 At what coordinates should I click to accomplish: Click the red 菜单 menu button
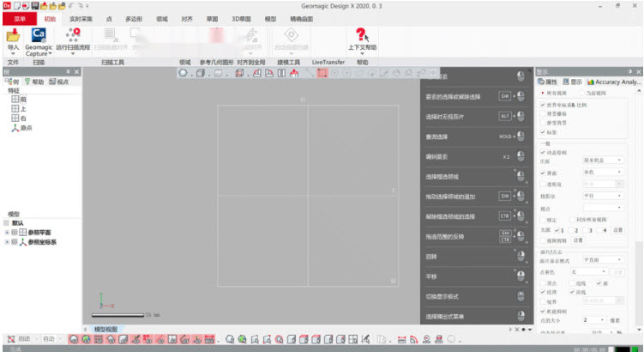21,17
